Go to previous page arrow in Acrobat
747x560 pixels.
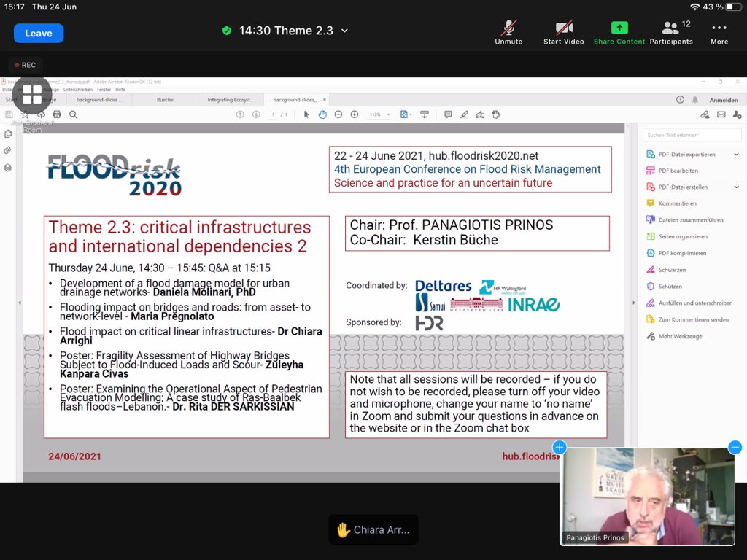(240, 114)
